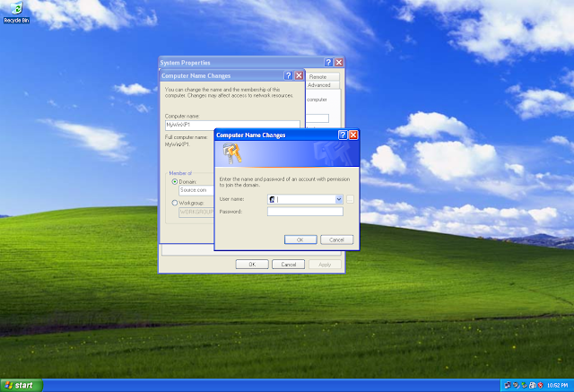
Task: Close the System Properties window
Action: point(339,63)
